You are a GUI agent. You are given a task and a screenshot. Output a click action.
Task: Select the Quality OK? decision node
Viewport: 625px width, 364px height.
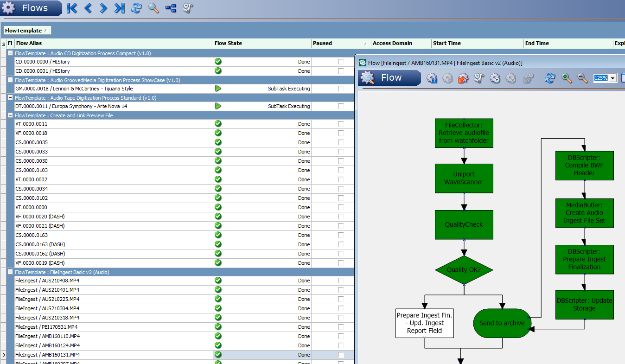click(x=464, y=270)
